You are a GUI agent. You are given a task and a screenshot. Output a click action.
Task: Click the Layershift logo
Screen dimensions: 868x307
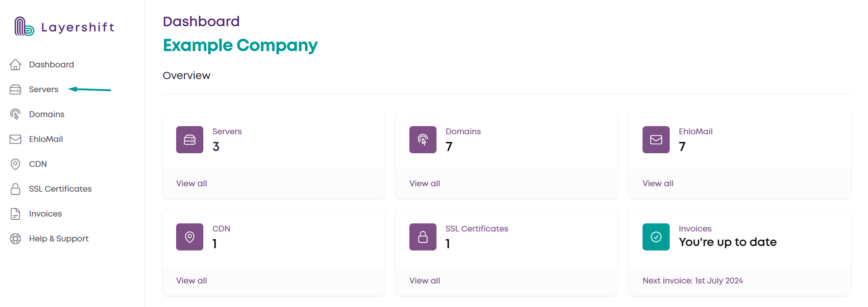(64, 27)
